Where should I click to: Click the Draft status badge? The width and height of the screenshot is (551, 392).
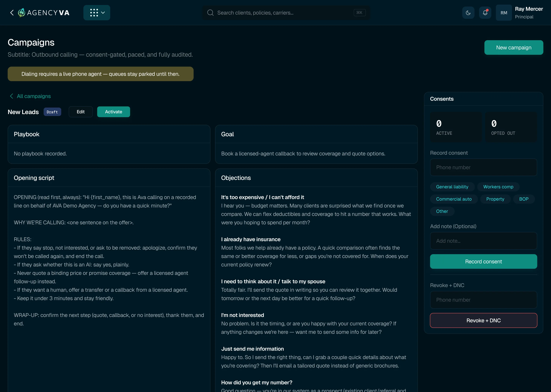(x=52, y=112)
